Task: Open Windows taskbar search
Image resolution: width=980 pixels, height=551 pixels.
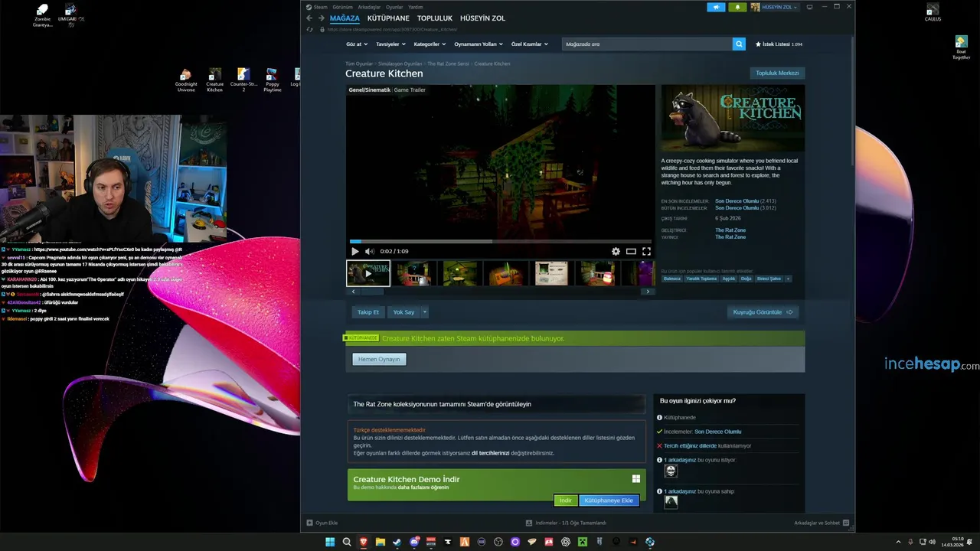Action: pos(347,542)
